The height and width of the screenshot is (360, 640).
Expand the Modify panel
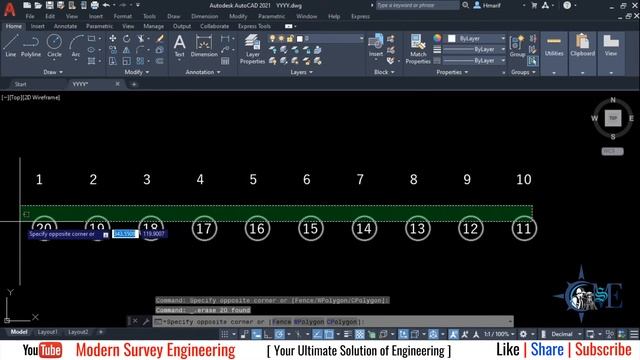pos(137,72)
